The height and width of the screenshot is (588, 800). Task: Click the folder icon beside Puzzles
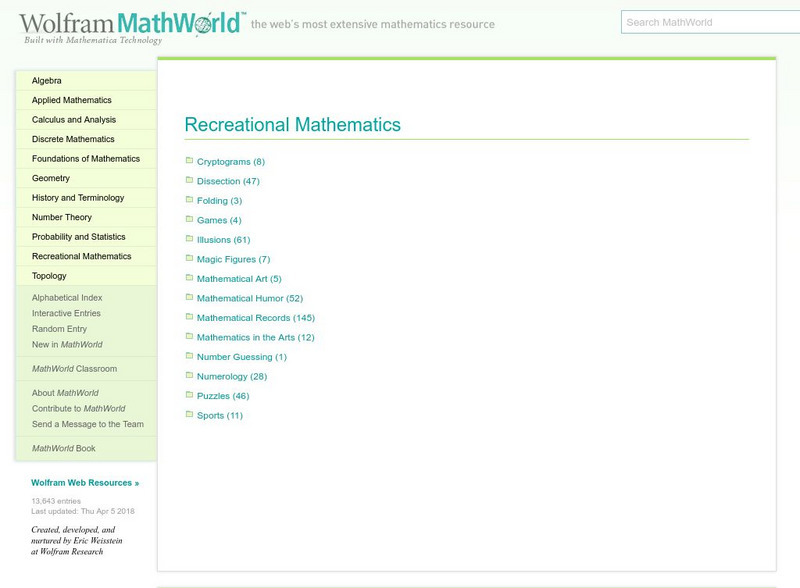(189, 395)
